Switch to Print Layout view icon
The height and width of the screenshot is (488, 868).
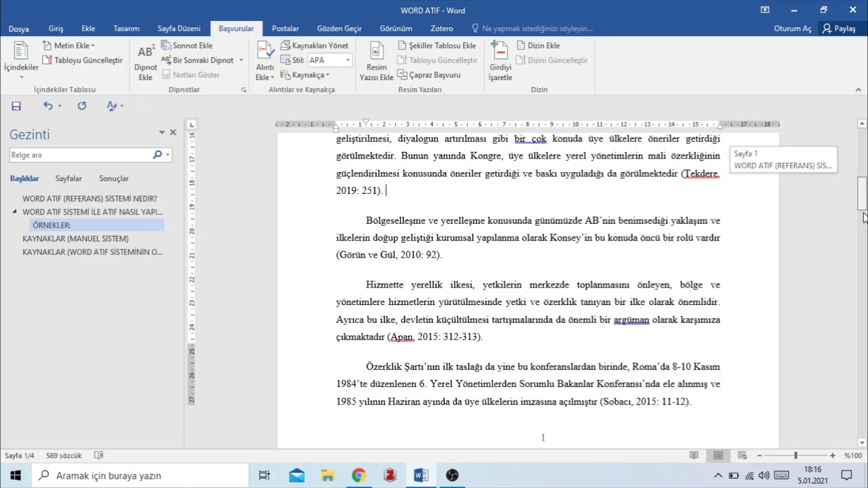(718, 455)
